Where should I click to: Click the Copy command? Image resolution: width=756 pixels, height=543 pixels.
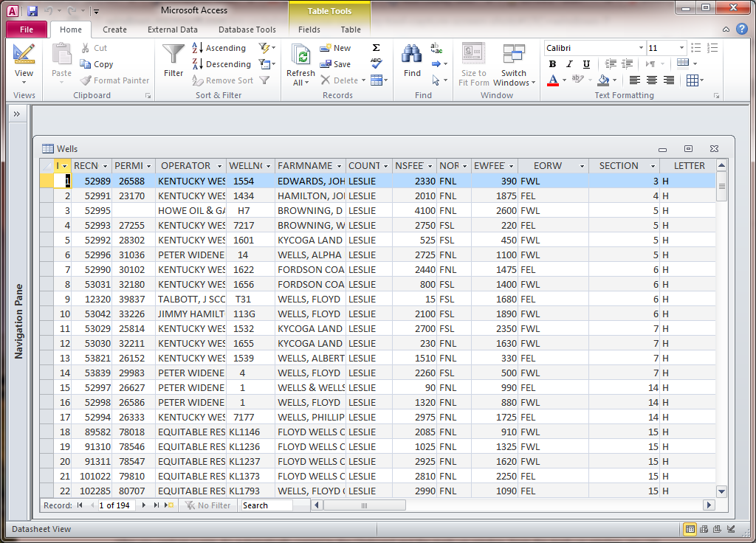[97, 64]
